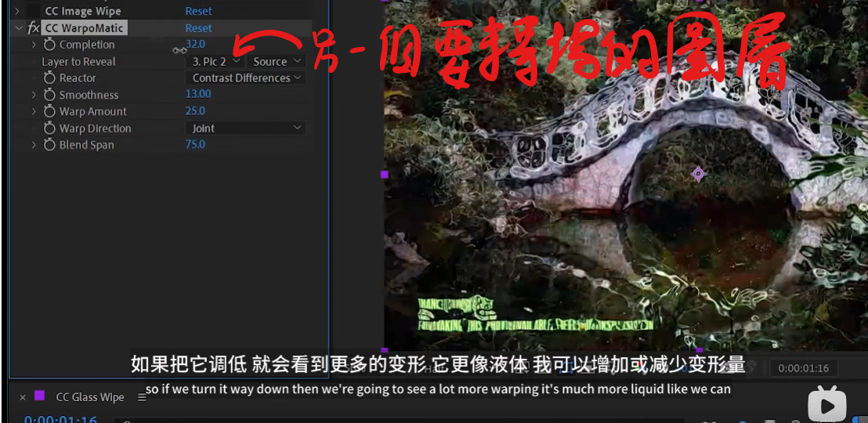The image size is (868, 423).
Task: Open the Warp Direction Joint dropdown
Action: click(246, 128)
